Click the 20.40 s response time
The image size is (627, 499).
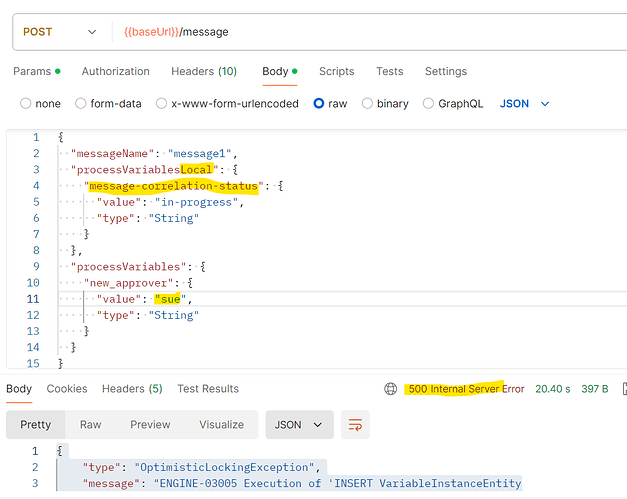point(553,389)
